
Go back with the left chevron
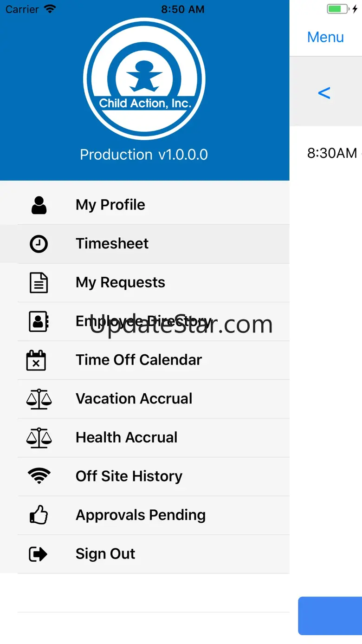324,93
